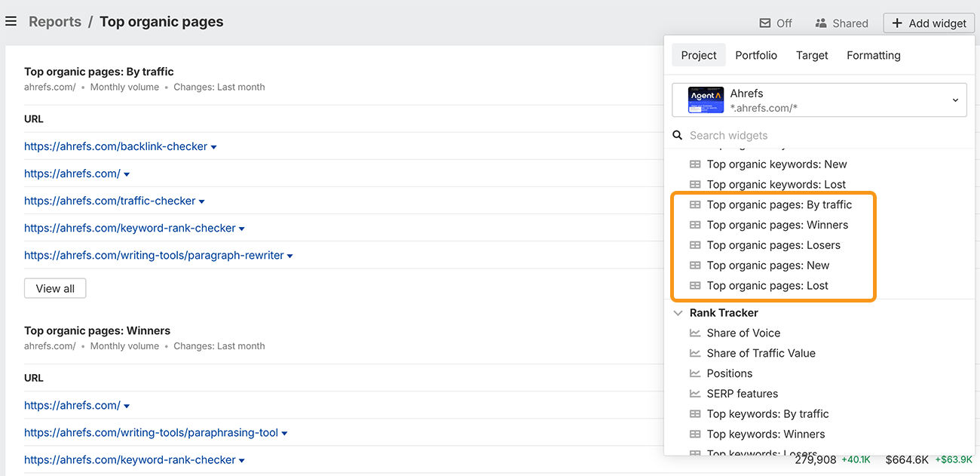Open the traffic-checker URL link
Viewport: 980px width, 476px height.
(110, 201)
